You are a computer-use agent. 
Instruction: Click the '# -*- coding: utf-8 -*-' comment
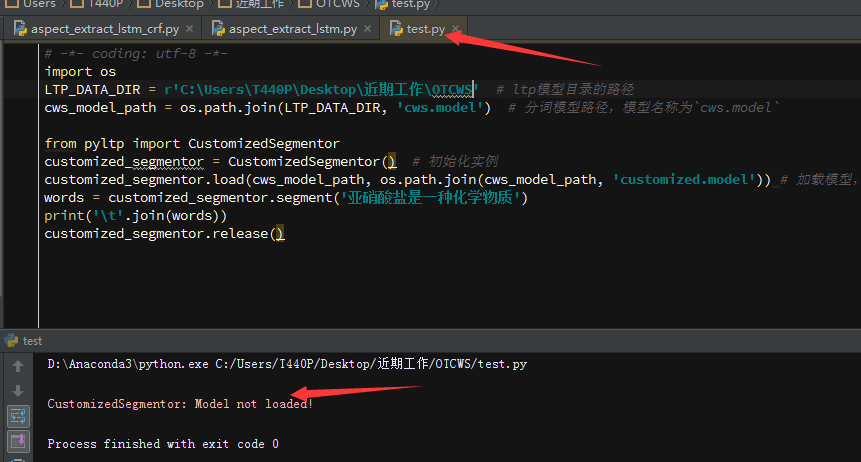[136, 53]
